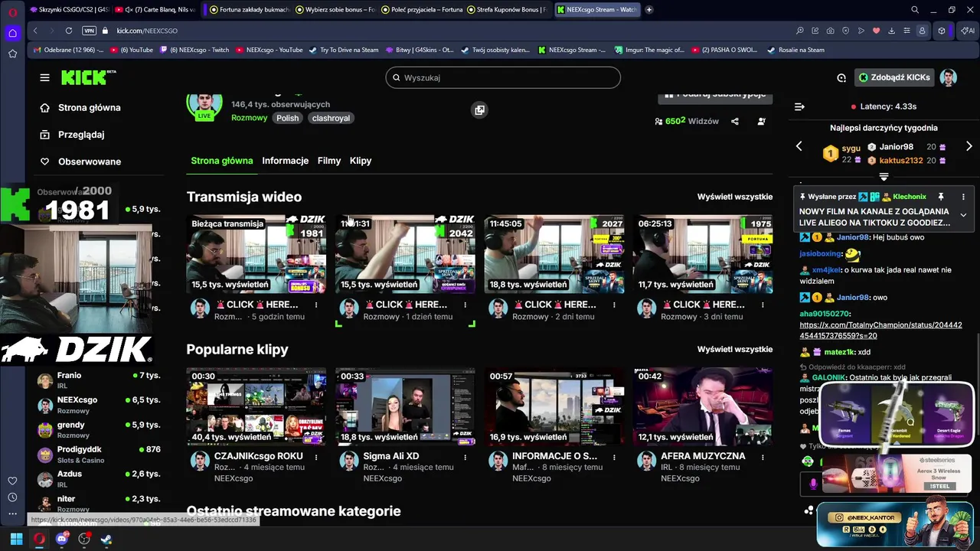
Task: Click the heart icon in the Opera toolbar
Action: tap(876, 31)
